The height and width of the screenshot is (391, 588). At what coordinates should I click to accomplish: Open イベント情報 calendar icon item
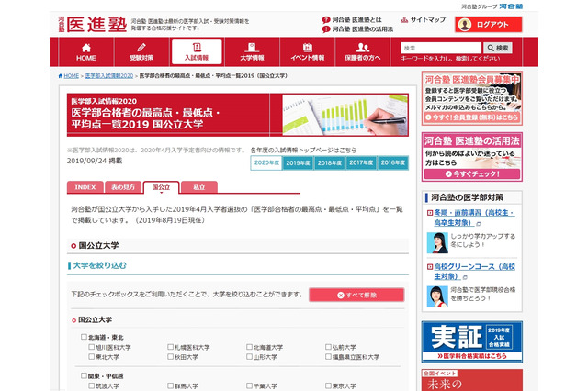(307, 52)
